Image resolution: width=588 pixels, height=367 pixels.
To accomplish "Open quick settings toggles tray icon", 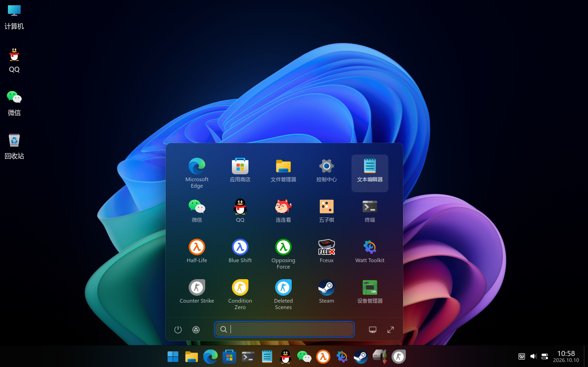I will pyautogui.click(x=545, y=356).
